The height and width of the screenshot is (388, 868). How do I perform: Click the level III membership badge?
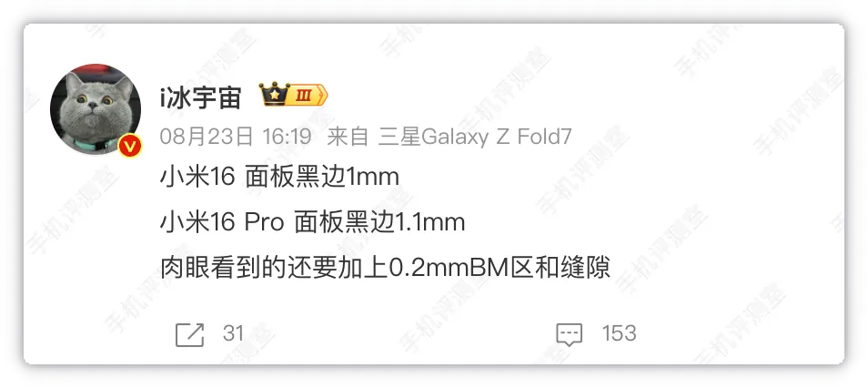coord(308,96)
